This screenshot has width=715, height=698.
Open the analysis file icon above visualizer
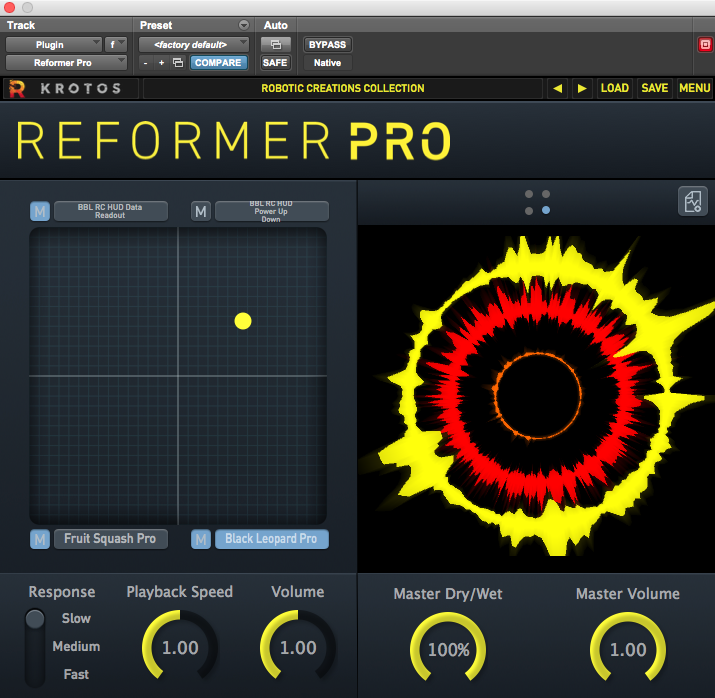point(693,201)
